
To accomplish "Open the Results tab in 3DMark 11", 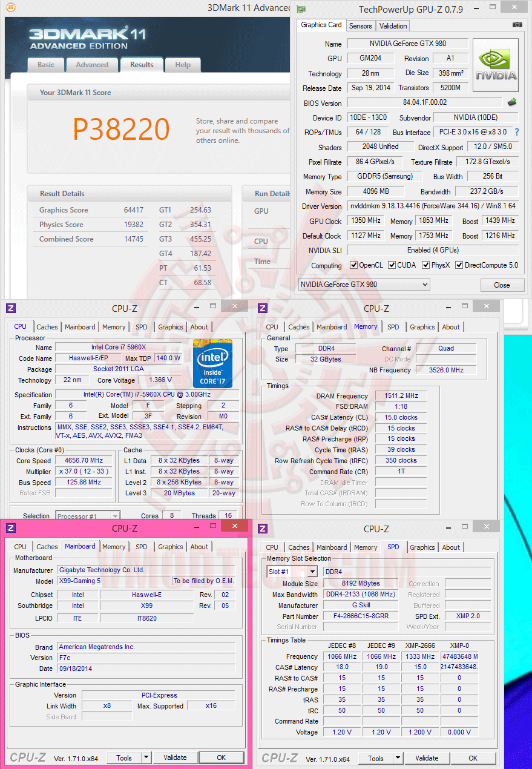I will [142, 64].
